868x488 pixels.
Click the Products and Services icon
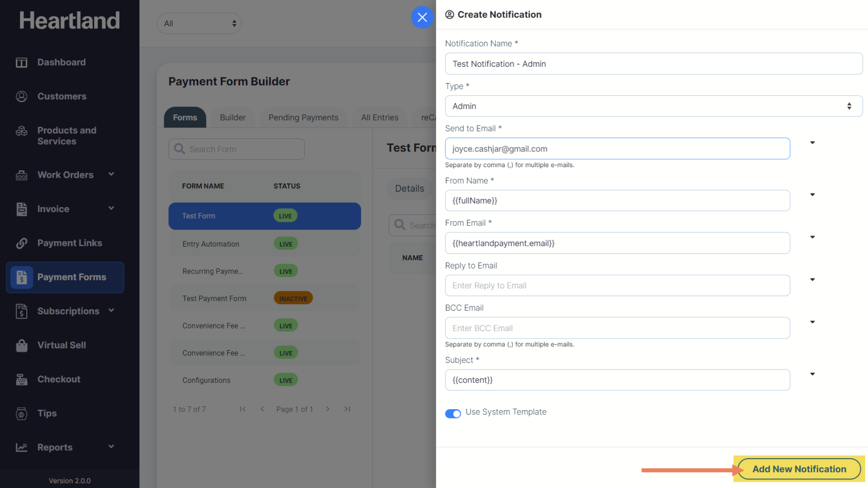pyautogui.click(x=22, y=131)
